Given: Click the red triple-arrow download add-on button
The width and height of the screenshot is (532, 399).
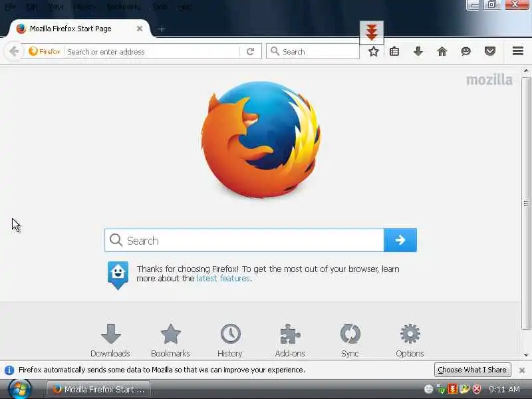Looking at the screenshot, I should pos(372,33).
